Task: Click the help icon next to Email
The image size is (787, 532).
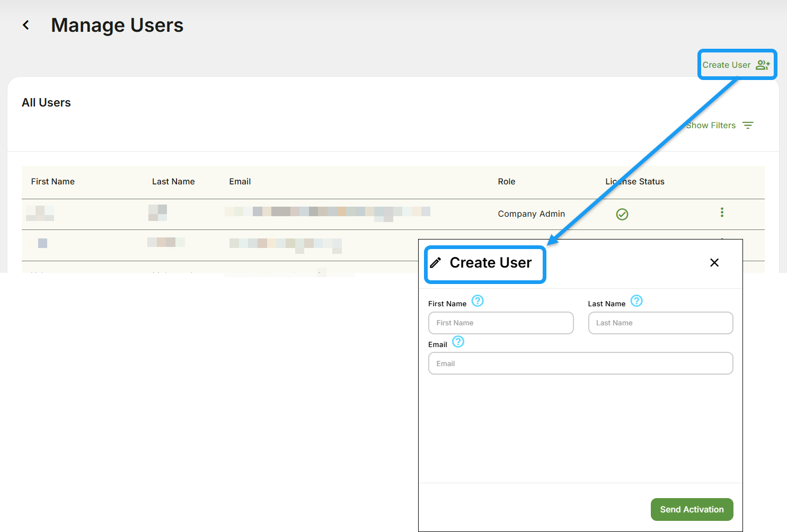Action: pyautogui.click(x=458, y=342)
